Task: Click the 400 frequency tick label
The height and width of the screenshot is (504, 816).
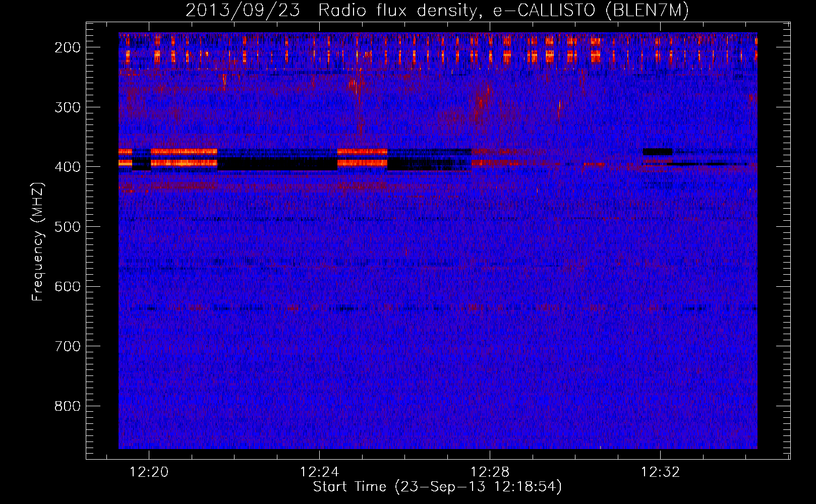Action: coord(67,167)
